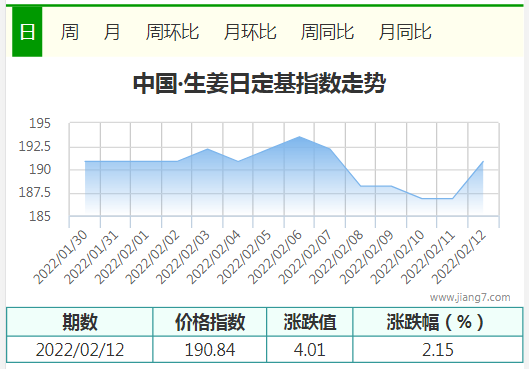Switch to the 月 monthly tab
Viewport: 529px width, 369px height.
pyautogui.click(x=112, y=32)
